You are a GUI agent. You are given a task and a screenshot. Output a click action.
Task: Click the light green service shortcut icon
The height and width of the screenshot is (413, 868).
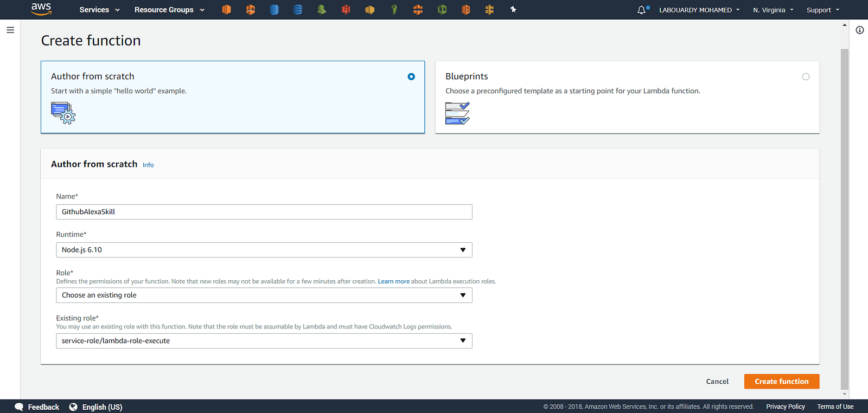(322, 10)
